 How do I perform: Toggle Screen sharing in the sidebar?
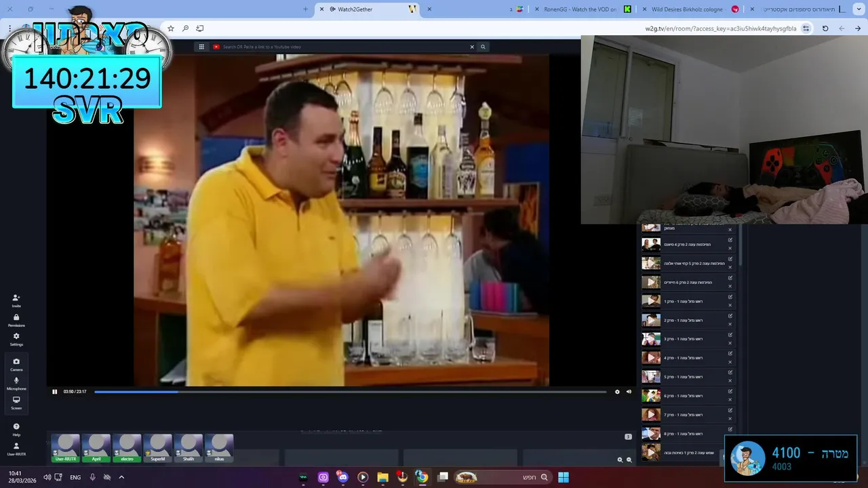[16, 403]
